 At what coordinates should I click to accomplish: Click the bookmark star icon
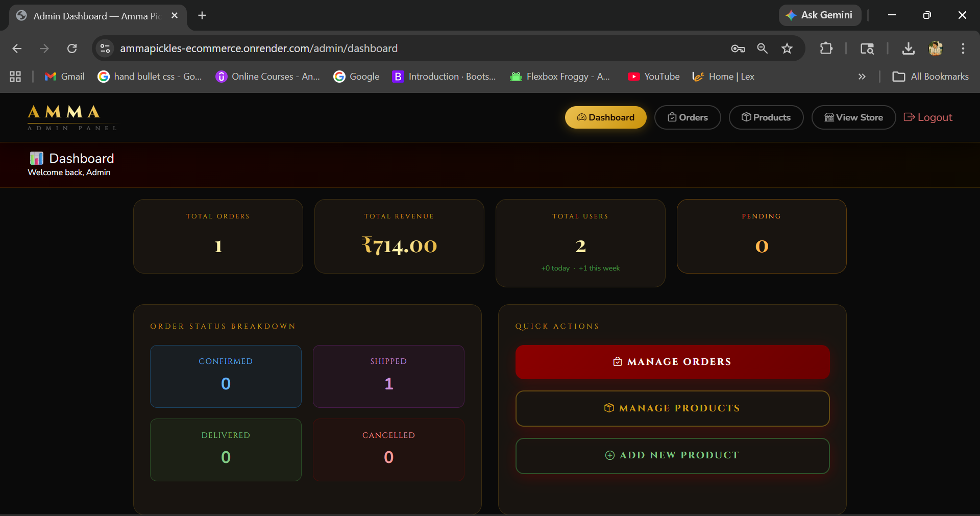pyautogui.click(x=787, y=48)
